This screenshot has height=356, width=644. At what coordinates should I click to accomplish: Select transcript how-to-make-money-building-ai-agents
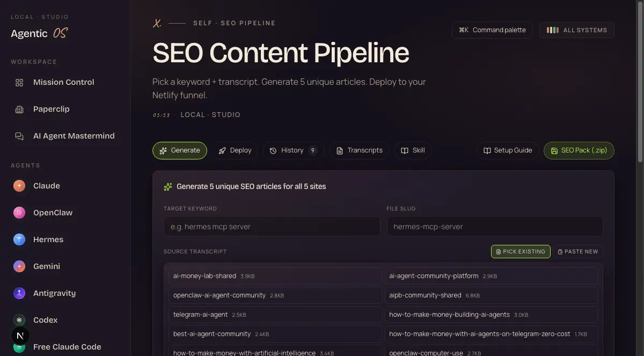coord(492,315)
